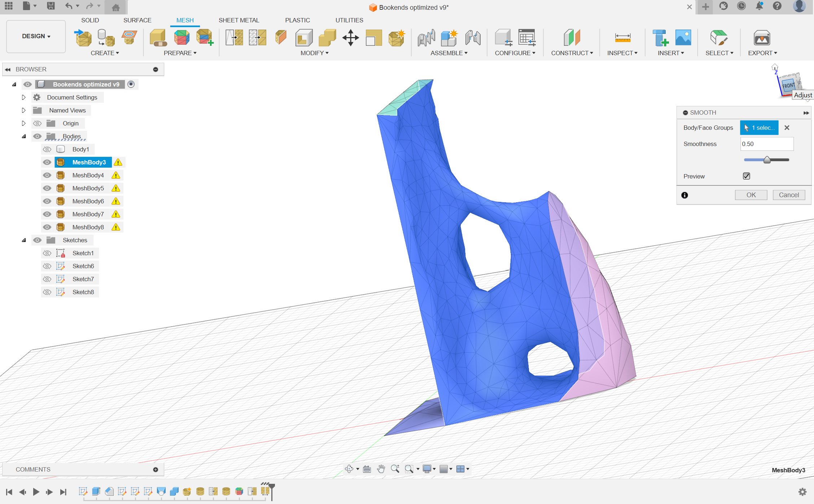This screenshot has height=504, width=814.
Task: Click the Plane Cut icon
Action: tap(281, 38)
